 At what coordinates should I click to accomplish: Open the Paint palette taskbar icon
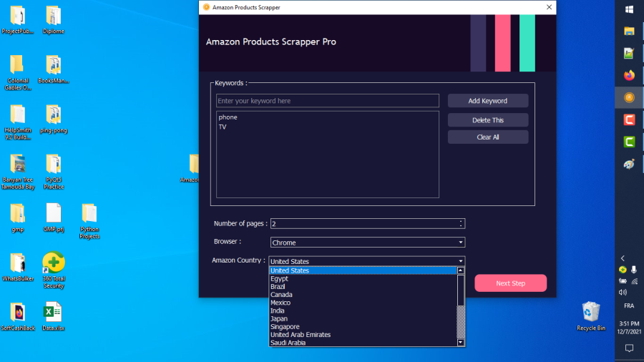[x=629, y=164]
